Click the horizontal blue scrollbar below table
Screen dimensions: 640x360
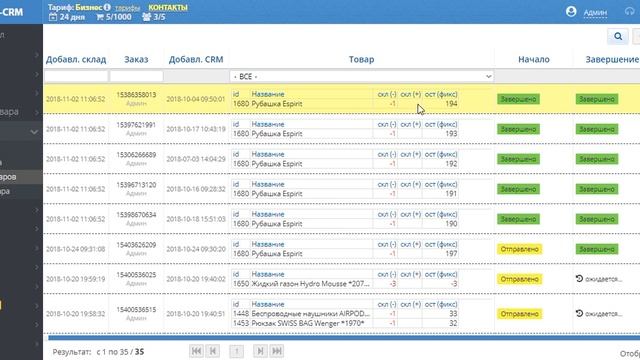pyautogui.click(x=344, y=338)
